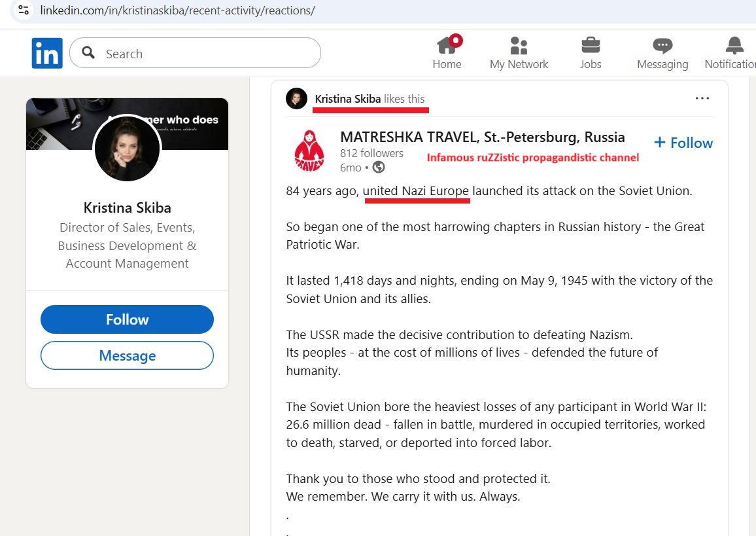Open My Network icon
The image size is (756, 536).
click(519, 46)
